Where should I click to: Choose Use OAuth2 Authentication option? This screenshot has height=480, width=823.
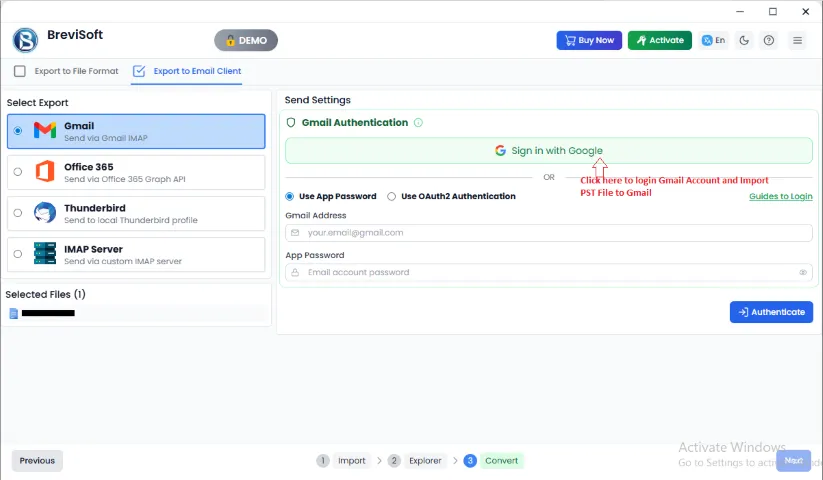click(451, 196)
